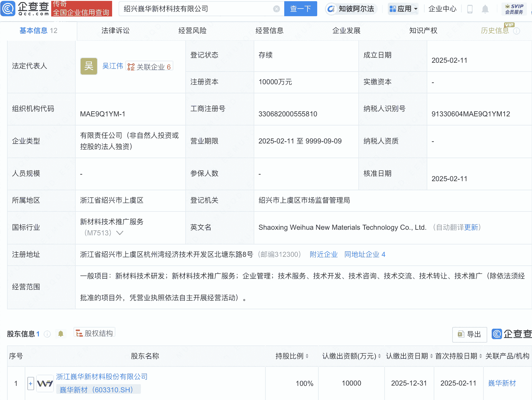Sort the 持股比例 column with its arrows
The image size is (532, 400).
tap(308, 356)
